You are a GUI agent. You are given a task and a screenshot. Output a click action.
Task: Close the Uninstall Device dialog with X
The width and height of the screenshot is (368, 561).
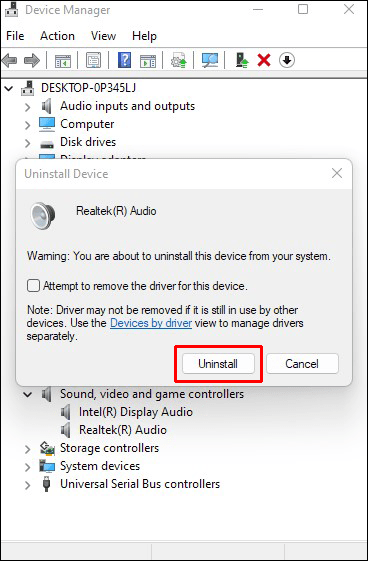pos(337,174)
